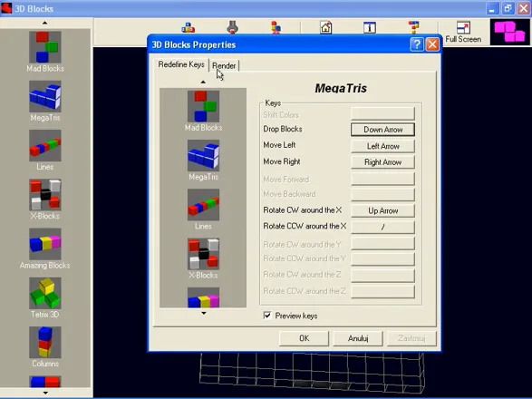The height and width of the screenshot is (399, 532).
Task: Click the house icon in the toolbar
Action: [x=325, y=27]
